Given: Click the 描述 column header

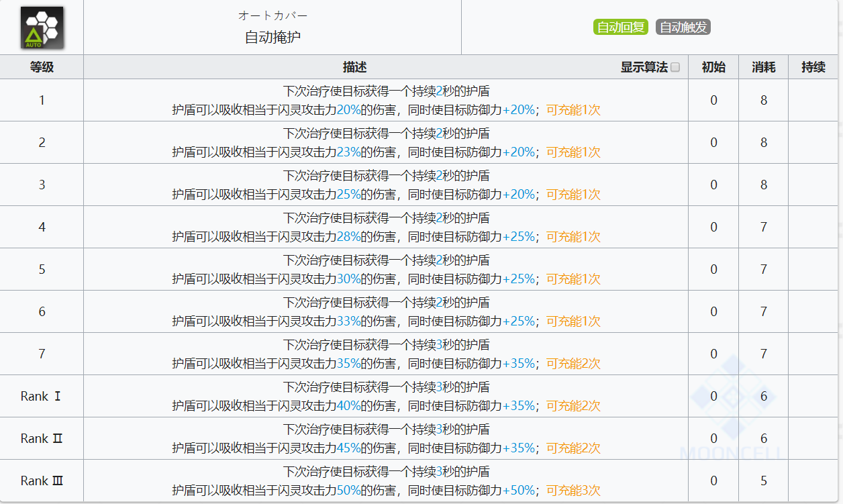Looking at the screenshot, I should coord(354,67).
